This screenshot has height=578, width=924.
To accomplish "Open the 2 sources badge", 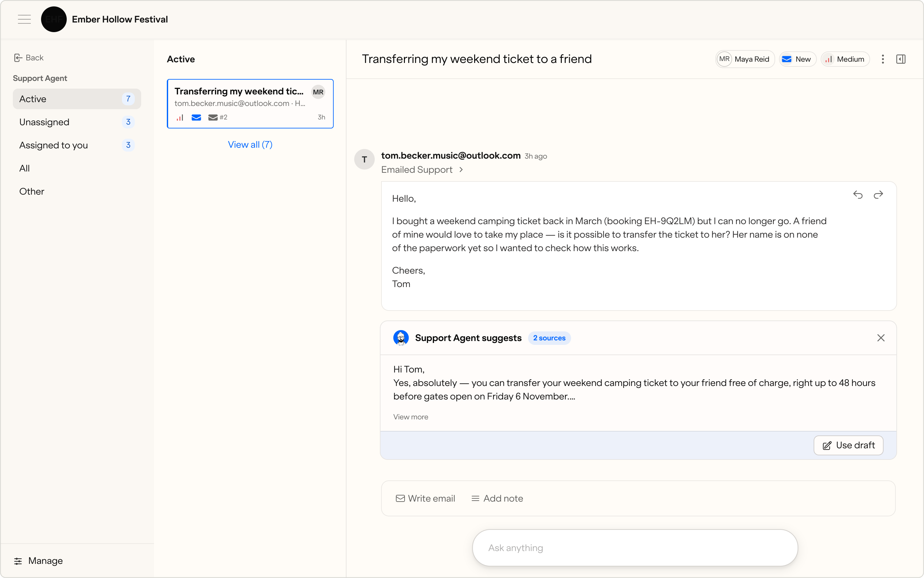I will pos(549,338).
